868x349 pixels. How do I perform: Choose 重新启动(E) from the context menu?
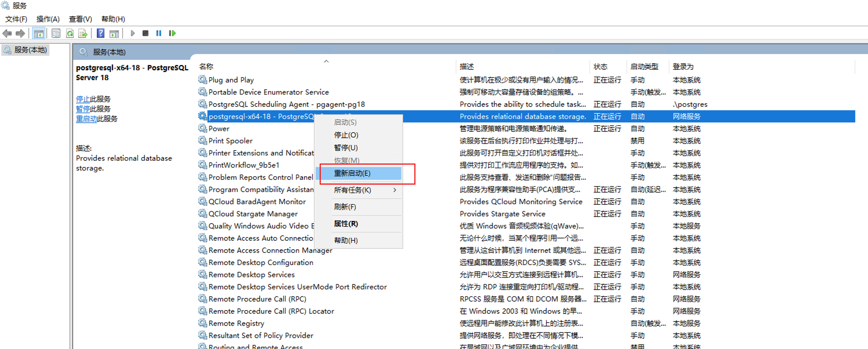click(351, 173)
